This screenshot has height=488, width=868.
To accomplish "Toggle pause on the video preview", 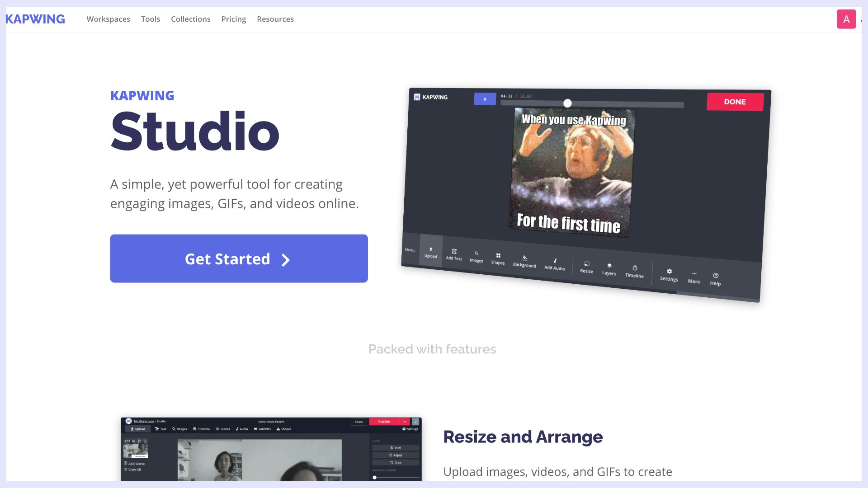I will point(484,99).
